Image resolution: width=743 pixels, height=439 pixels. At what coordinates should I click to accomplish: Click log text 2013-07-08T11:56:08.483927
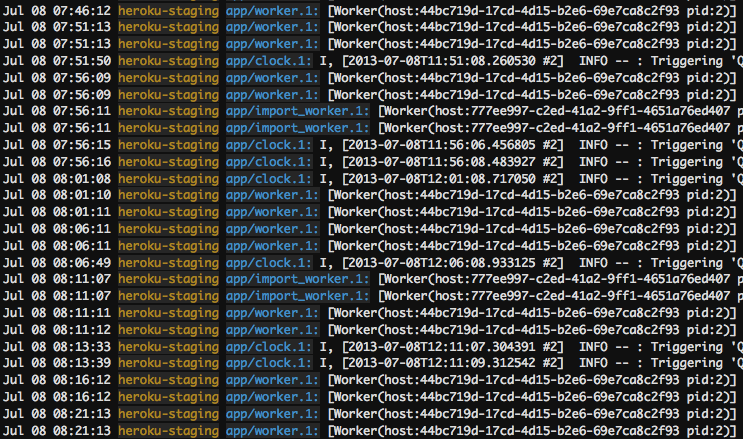[442, 162]
